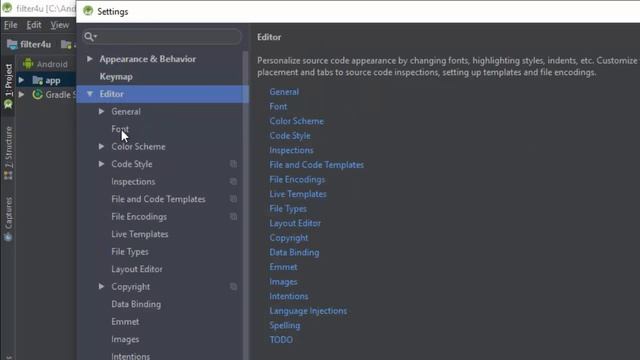The image size is (640, 360).
Task: Click the search magnifier icon in Settings
Action: click(x=89, y=37)
